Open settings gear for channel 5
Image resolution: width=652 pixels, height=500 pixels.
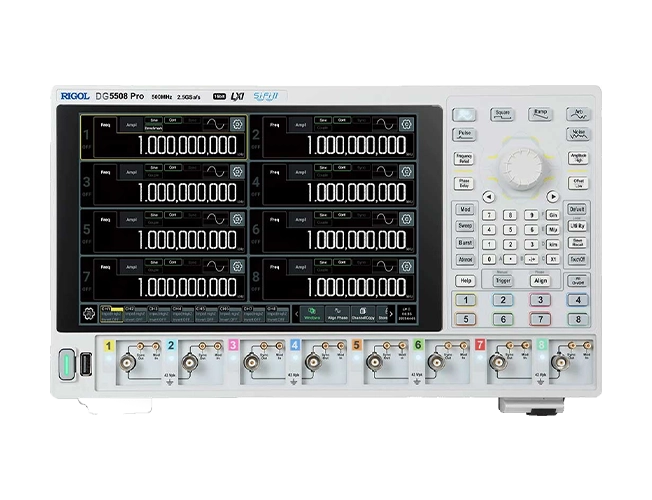[237, 219]
